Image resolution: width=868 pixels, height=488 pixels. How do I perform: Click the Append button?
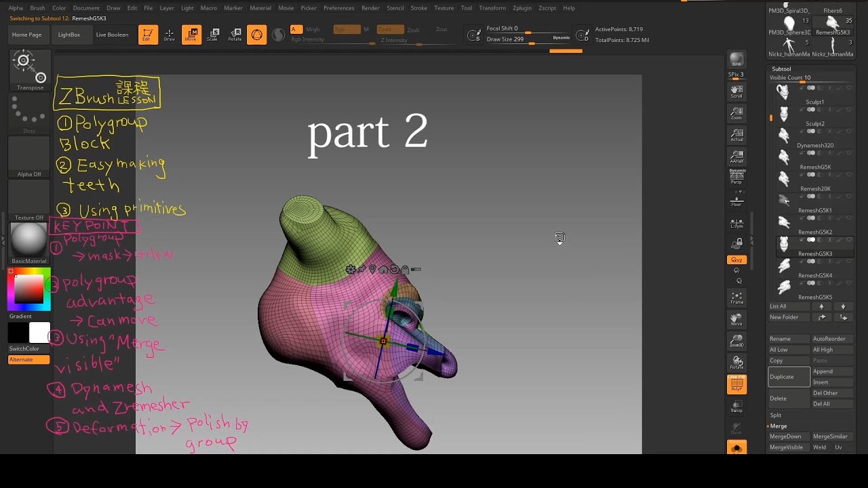point(831,371)
